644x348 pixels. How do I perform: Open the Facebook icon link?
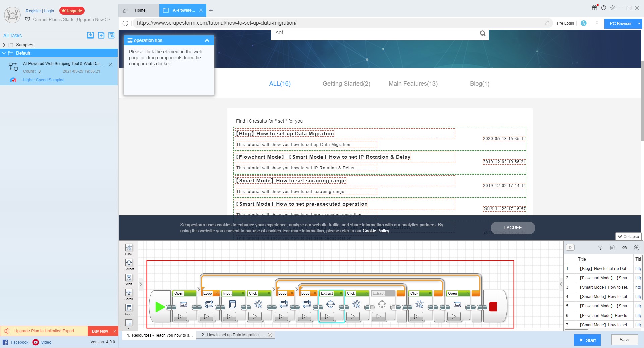[5, 342]
